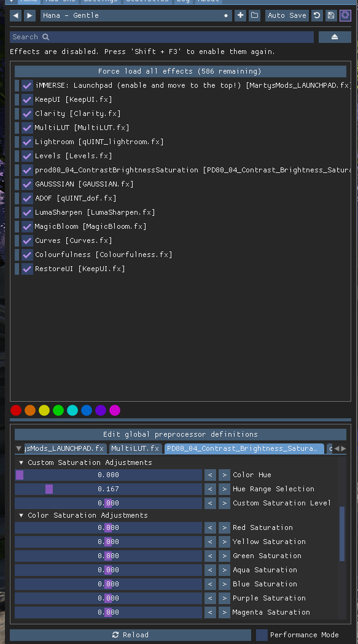Enable the Performance Mode checkbox
Image resolution: width=358 pixels, height=644 pixels.
262,635
